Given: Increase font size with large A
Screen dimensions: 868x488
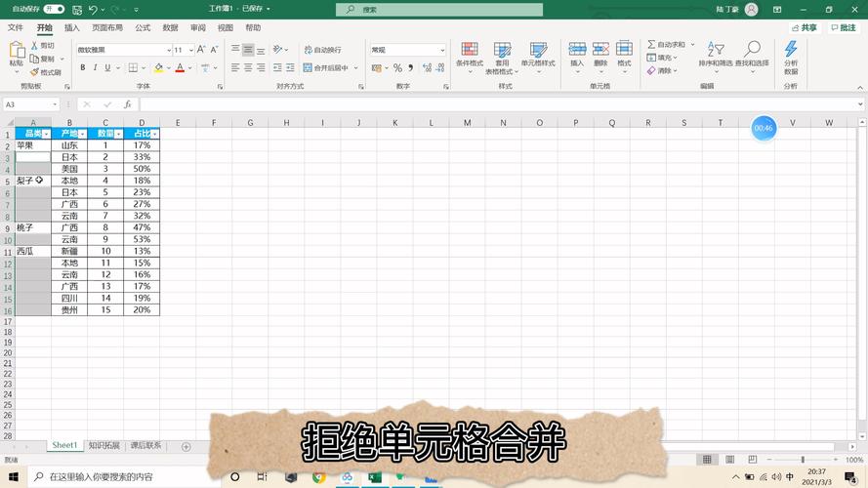Looking at the screenshot, I should tap(201, 50).
